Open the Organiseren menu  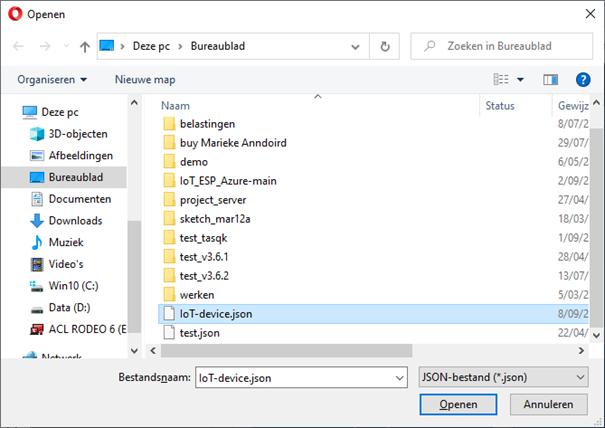[x=52, y=80]
